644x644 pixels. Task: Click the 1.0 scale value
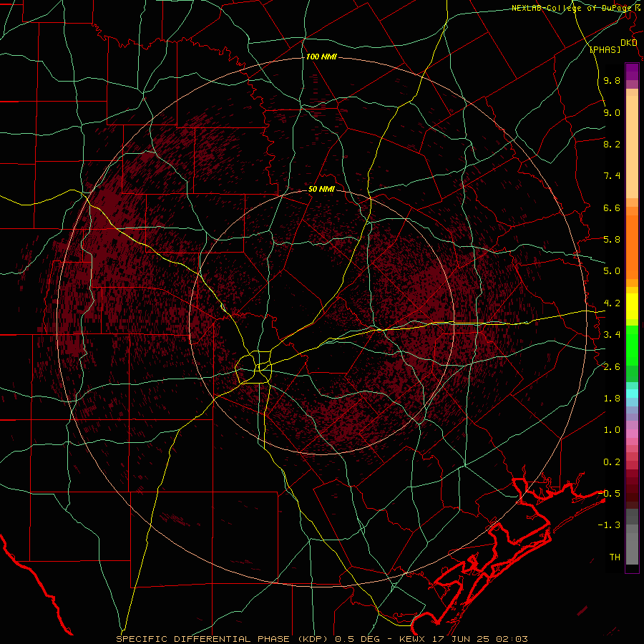click(612, 430)
